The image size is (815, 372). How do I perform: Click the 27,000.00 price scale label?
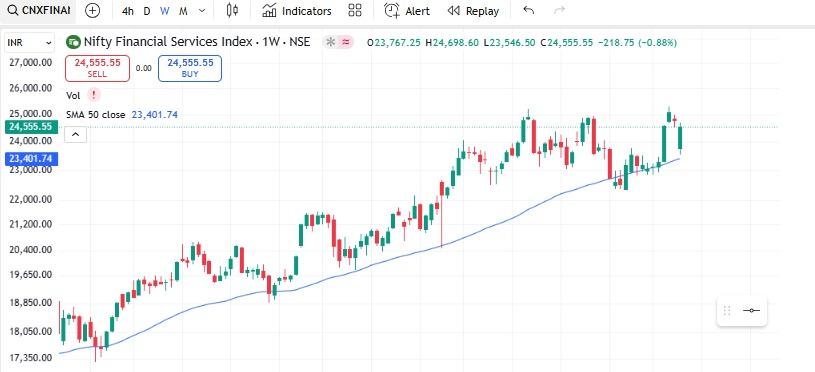(x=31, y=62)
